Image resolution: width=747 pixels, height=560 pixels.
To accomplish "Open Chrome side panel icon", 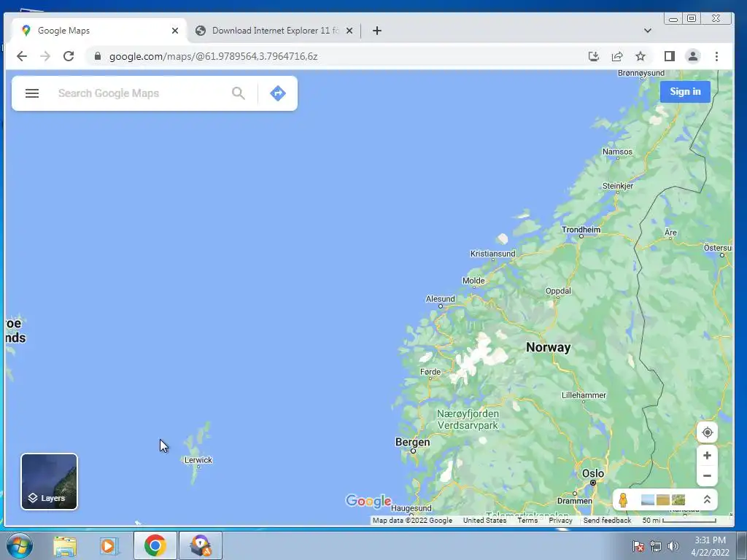I will (670, 56).
